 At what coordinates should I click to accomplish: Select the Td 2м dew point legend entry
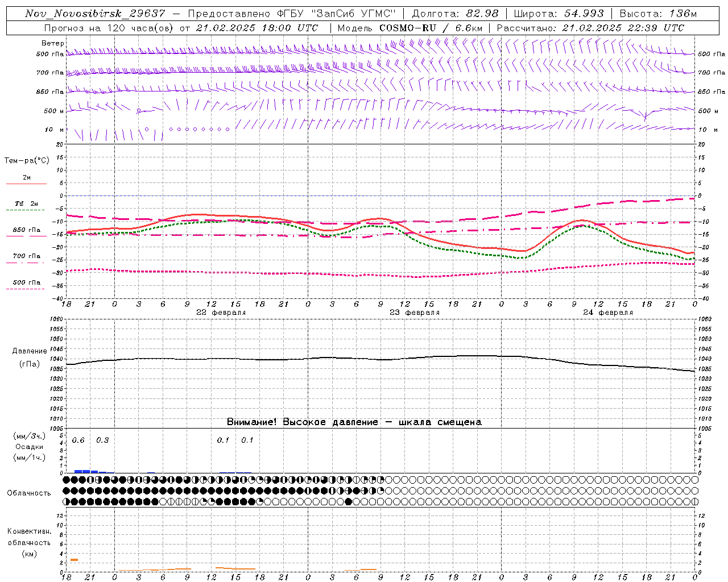(x=27, y=206)
